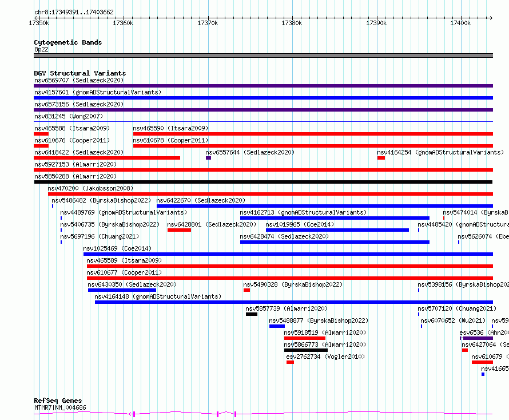Click nsv5707120 (Chuang2021) label

coord(457,308)
